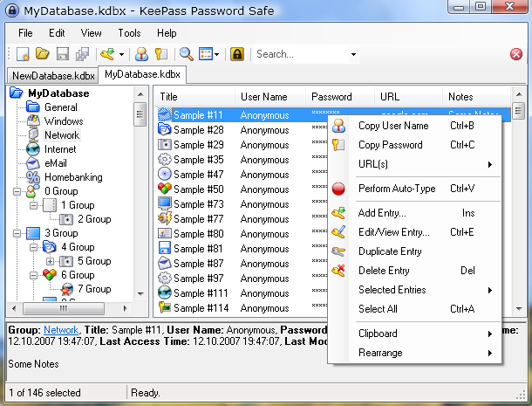
Task: Select the 2 Group tree item
Action: click(94, 219)
